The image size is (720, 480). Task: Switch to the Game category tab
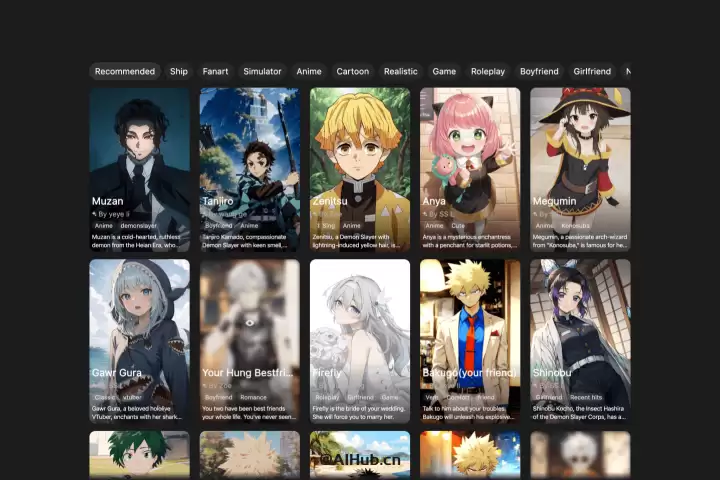(x=444, y=71)
